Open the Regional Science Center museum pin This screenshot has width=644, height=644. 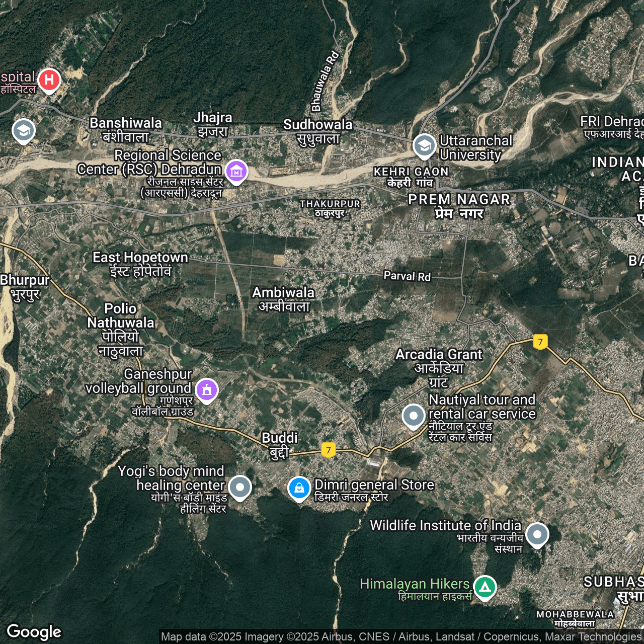(236, 172)
